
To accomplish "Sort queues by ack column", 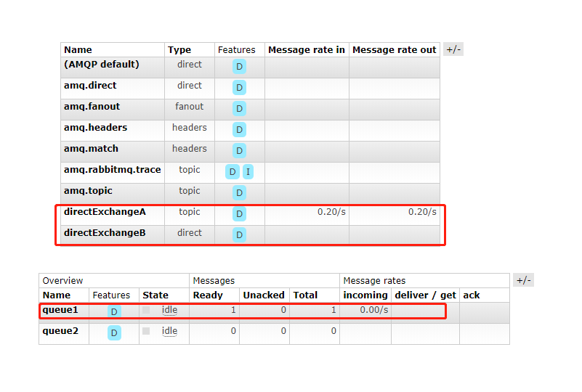I will [x=472, y=295].
